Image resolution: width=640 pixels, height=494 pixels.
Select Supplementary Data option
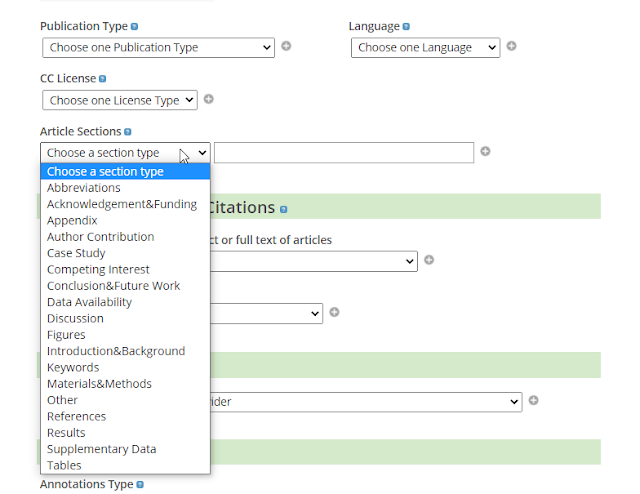click(x=125, y=449)
